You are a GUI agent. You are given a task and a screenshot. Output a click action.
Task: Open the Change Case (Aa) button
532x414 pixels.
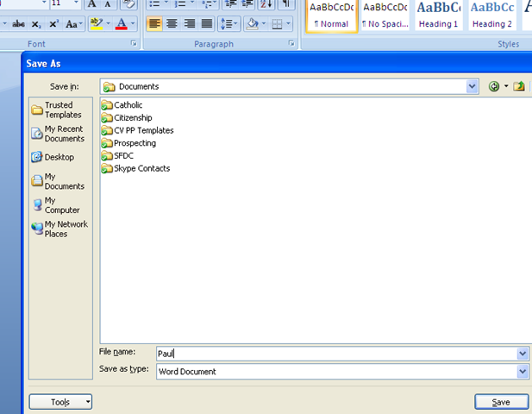coord(73,24)
